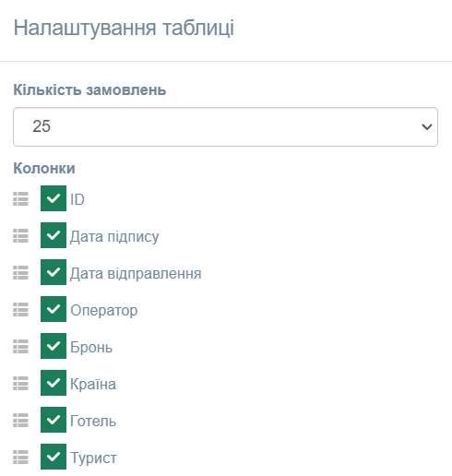This screenshot has height=476, width=452.
Task: Disable the Дата відправлення column checkbox
Action: click(54, 272)
